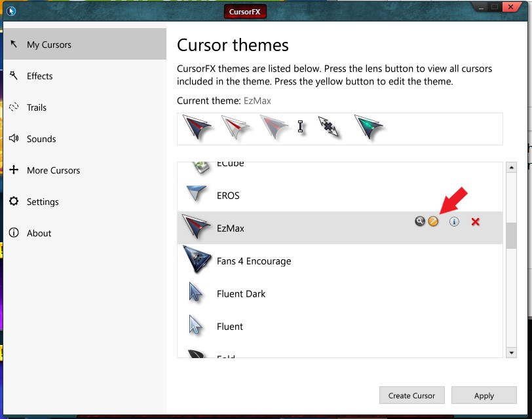Select the Fans 4 Encourage theme name
Image resolution: width=532 pixels, height=419 pixels.
pyautogui.click(x=254, y=261)
